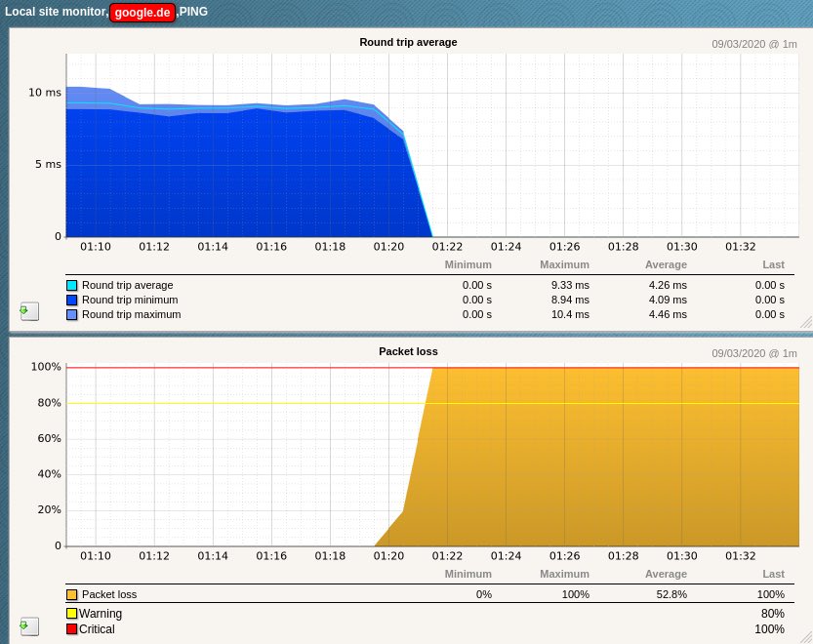The height and width of the screenshot is (644, 813).
Task: Click the 'Warning' threshold label
Action: click(x=101, y=614)
